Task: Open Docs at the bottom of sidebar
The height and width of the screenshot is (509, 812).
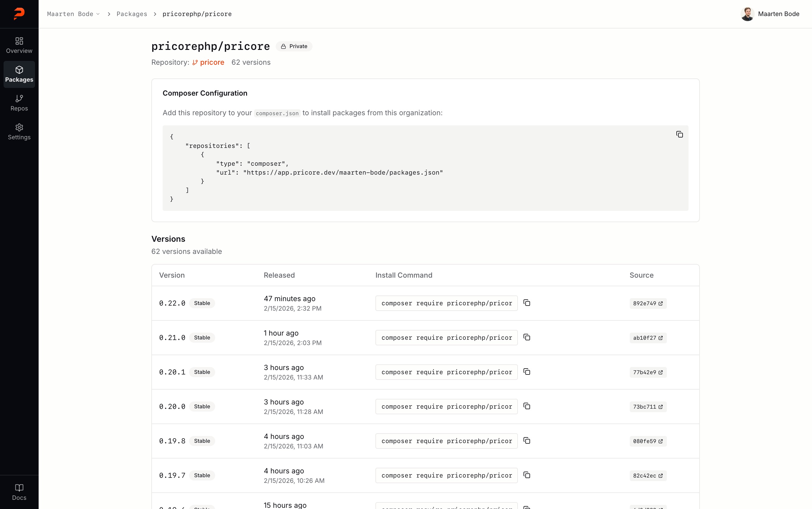Action: (x=19, y=492)
